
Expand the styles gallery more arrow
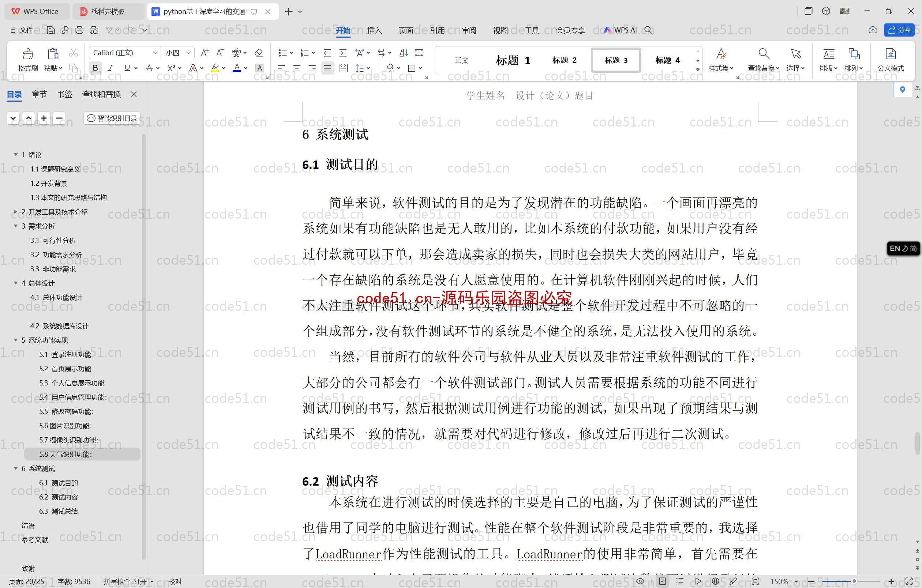click(x=698, y=69)
